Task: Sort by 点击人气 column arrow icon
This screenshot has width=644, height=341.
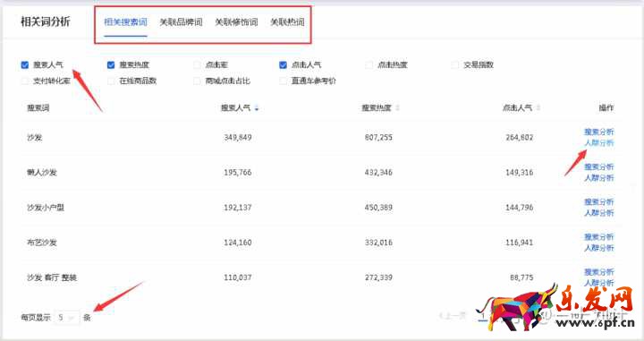Action: [538, 108]
